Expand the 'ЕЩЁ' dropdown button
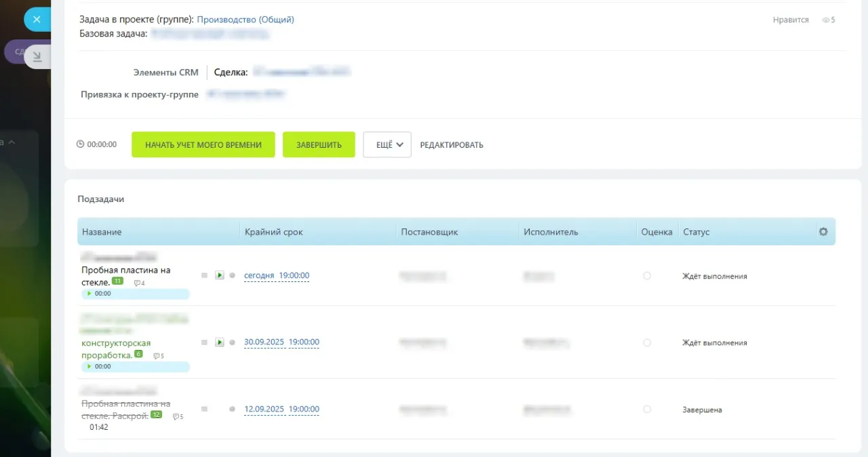This screenshot has width=868, height=457. coord(387,144)
